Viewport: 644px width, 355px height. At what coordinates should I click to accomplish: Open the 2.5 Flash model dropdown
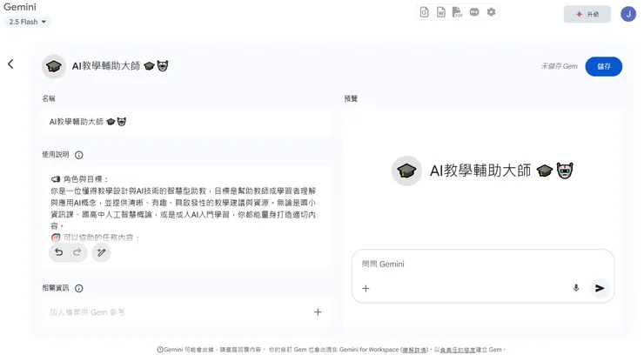click(x=27, y=22)
